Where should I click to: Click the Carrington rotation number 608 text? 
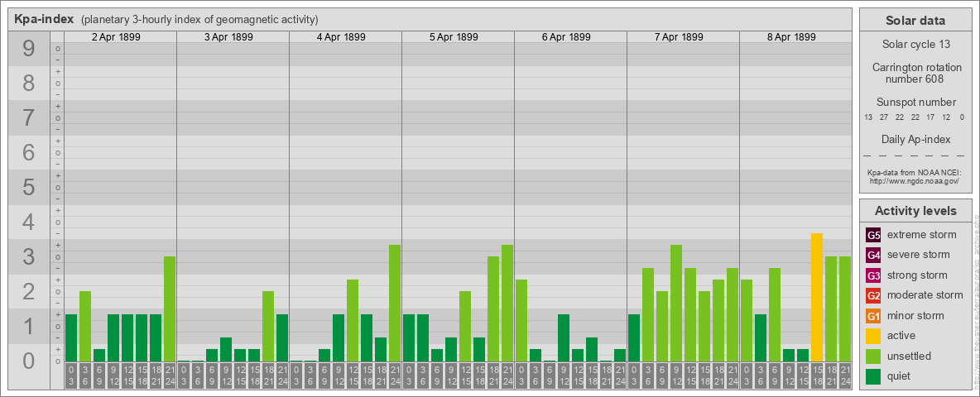pyautogui.click(x=915, y=73)
